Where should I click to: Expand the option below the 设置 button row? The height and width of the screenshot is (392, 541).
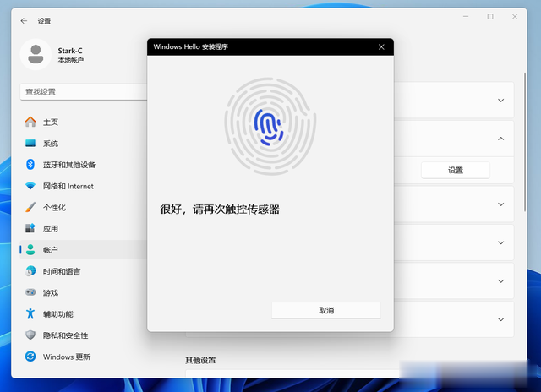click(501, 204)
